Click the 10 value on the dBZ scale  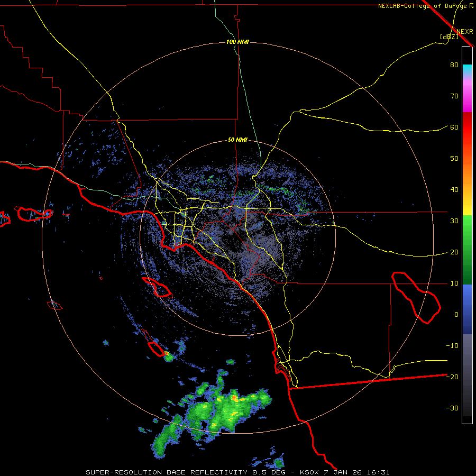(454, 283)
